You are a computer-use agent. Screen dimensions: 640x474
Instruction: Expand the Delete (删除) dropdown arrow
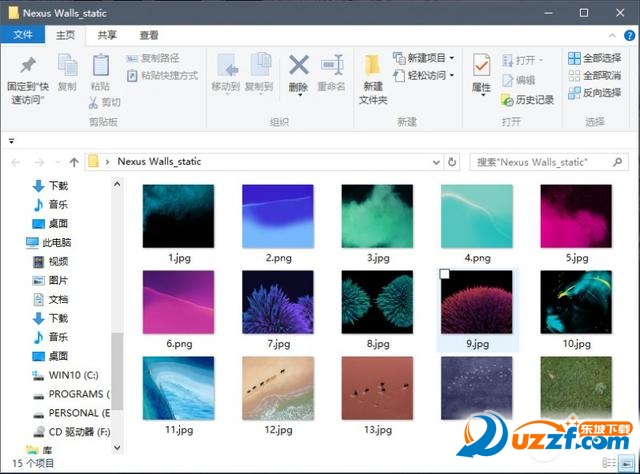(300, 95)
